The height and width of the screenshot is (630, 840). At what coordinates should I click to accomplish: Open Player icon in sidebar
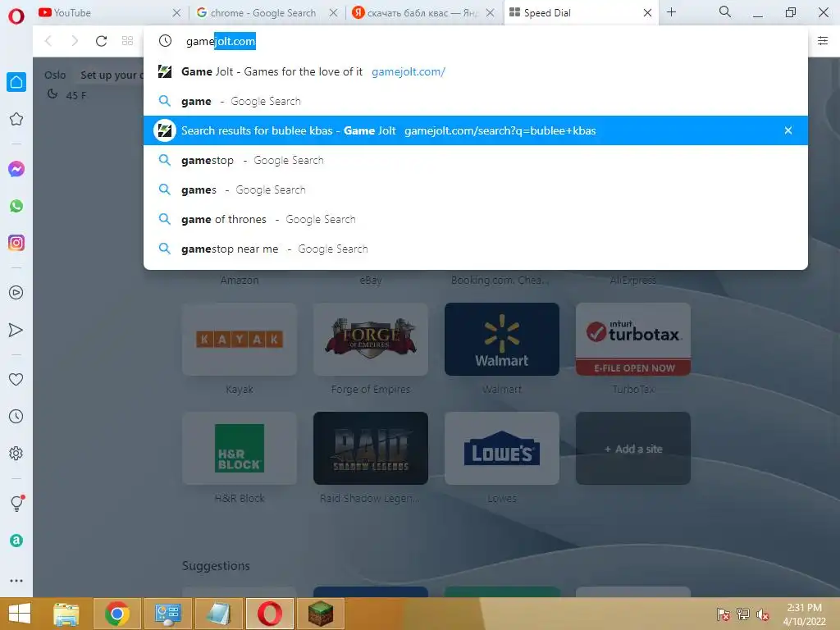(x=16, y=293)
